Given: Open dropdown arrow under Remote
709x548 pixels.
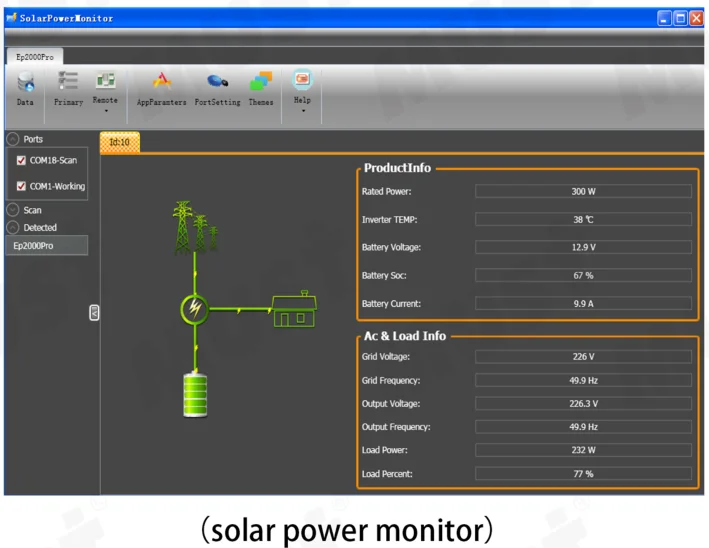Looking at the screenshot, I should coord(105,111).
